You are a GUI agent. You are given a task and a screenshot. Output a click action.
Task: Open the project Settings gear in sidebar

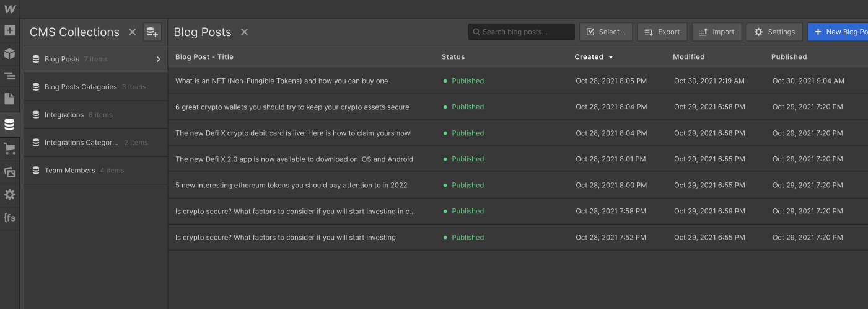[9, 195]
